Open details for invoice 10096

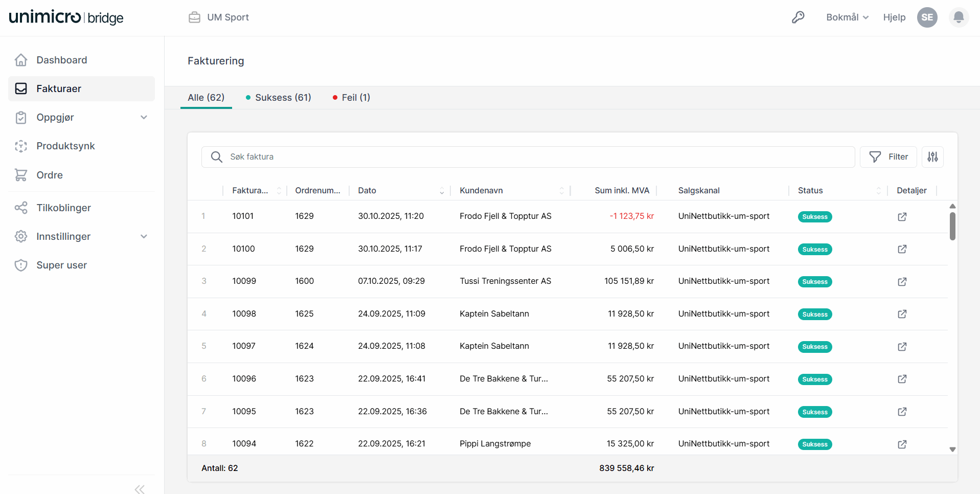[902, 379]
